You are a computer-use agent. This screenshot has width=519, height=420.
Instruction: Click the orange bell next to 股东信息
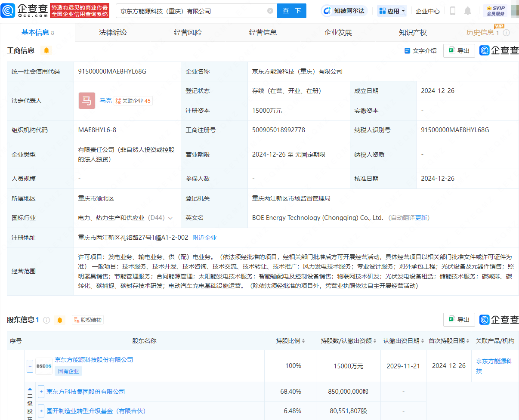click(59, 320)
